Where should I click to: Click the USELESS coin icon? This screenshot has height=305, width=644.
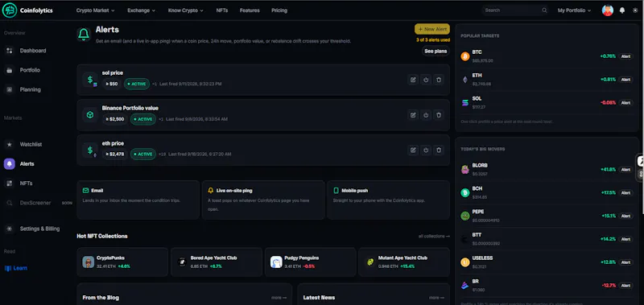(x=465, y=262)
